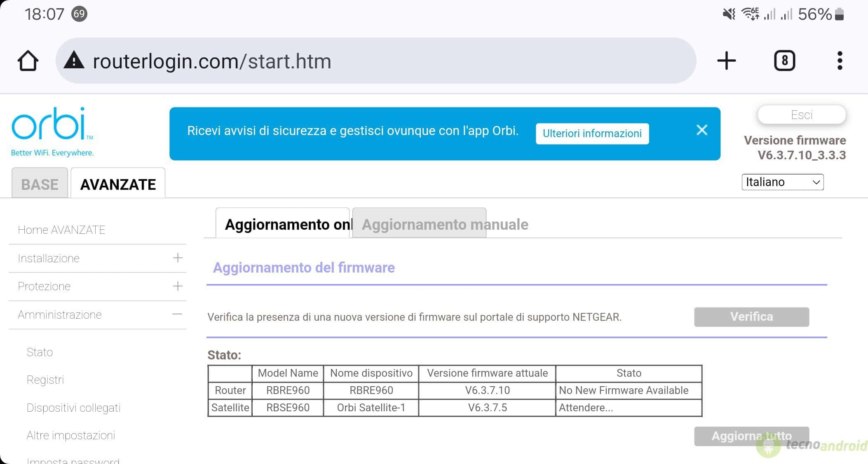Viewport: 868px width, 464px height.
Task: Tap the notification count badge in status bar
Action: pyautogui.click(x=79, y=14)
